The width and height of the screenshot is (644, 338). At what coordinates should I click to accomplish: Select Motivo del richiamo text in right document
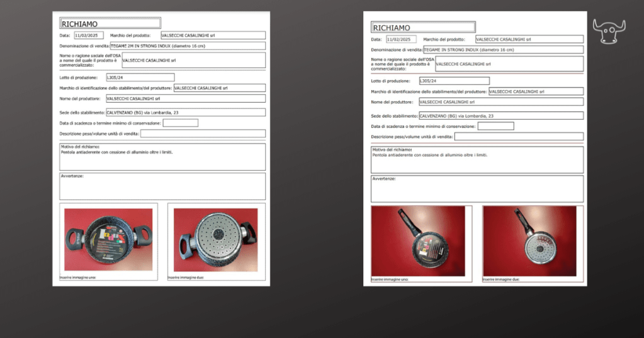click(x=429, y=155)
